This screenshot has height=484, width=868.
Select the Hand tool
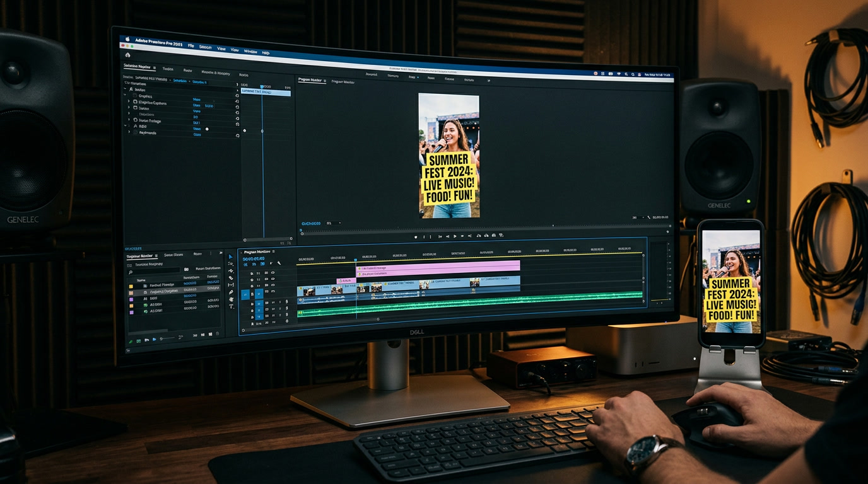point(231,299)
